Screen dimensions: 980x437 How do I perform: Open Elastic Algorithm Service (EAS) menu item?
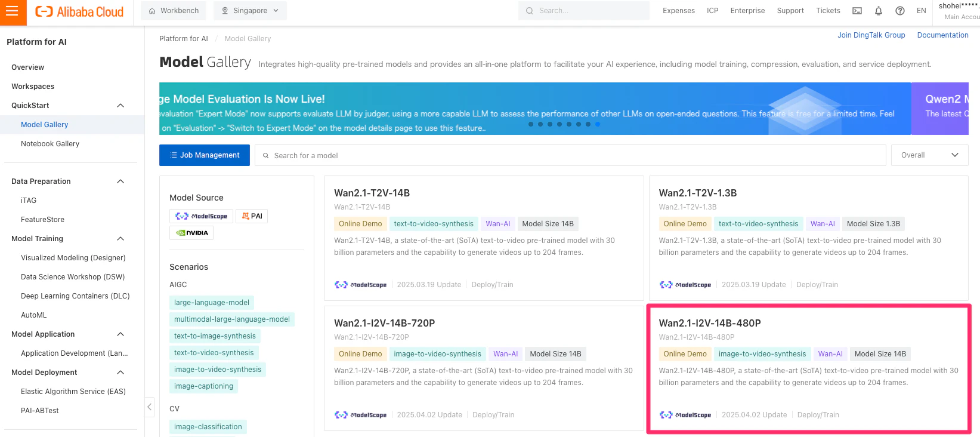[73, 392]
